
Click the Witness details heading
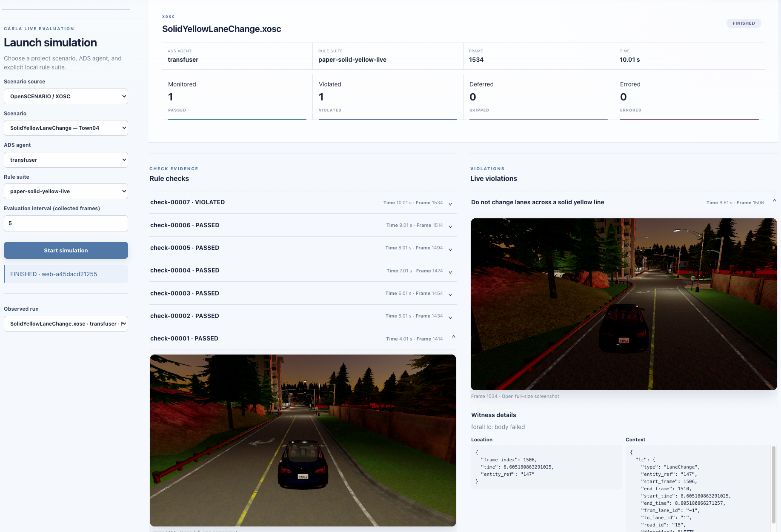pyautogui.click(x=494, y=415)
